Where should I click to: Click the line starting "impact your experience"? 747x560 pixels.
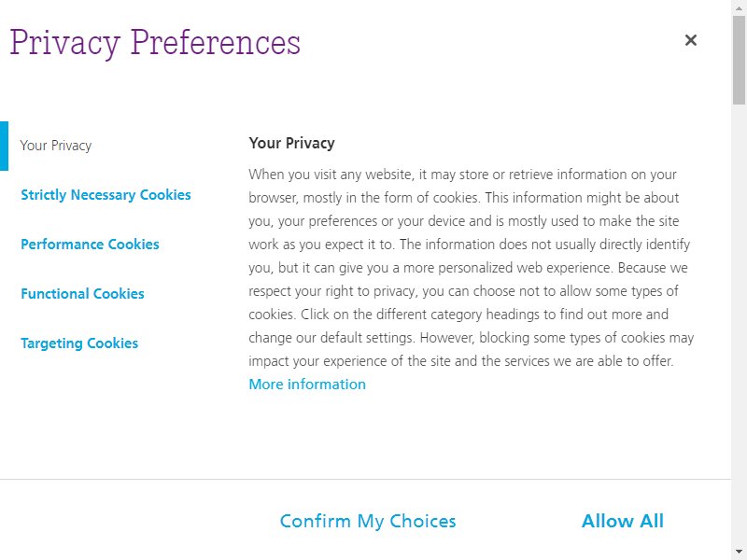point(460,361)
